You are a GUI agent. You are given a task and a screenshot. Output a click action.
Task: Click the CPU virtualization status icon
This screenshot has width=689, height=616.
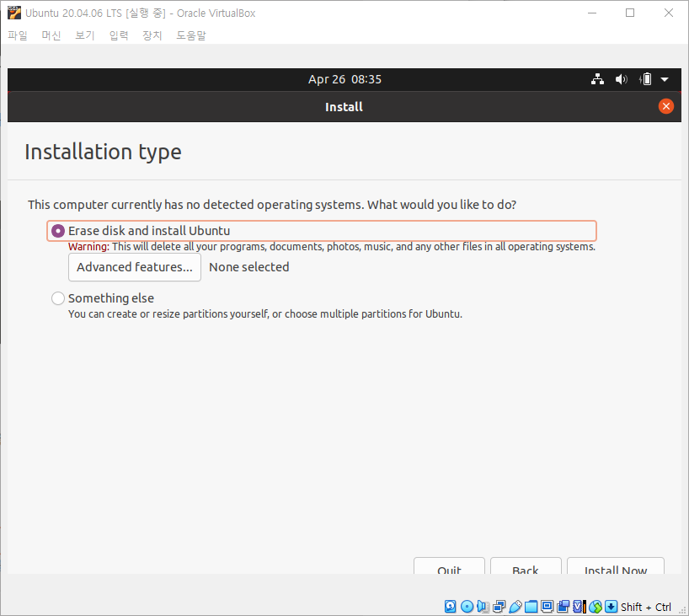tap(580, 607)
